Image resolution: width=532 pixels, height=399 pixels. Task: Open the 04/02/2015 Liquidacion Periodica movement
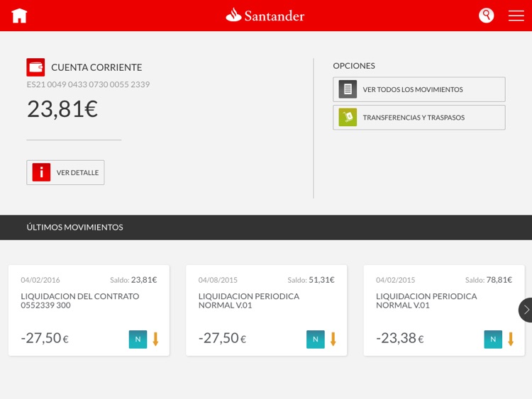[x=444, y=310]
